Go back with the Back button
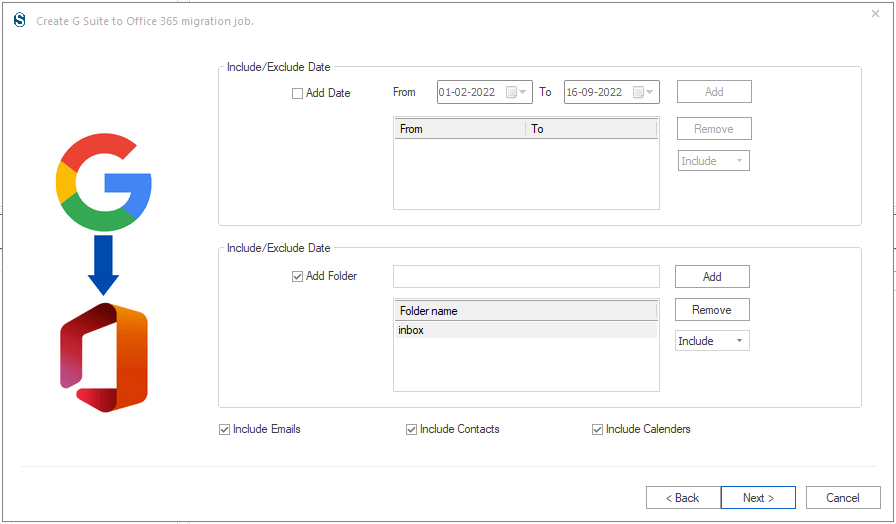Screen dimensions: 896x524 683,498
